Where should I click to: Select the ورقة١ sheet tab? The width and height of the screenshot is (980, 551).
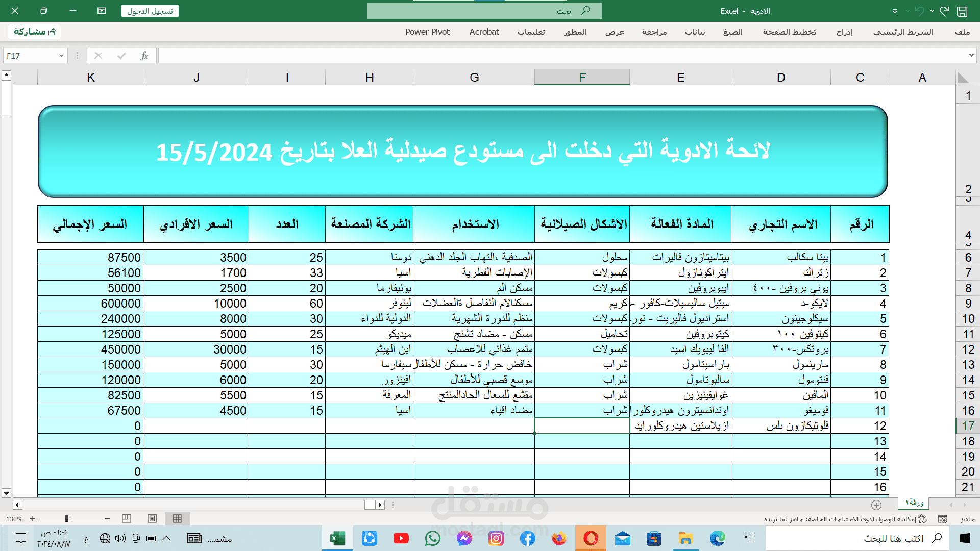click(x=914, y=503)
